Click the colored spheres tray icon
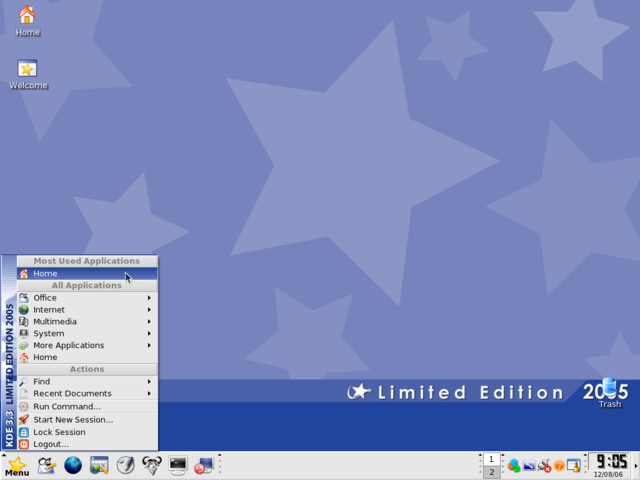 514,465
